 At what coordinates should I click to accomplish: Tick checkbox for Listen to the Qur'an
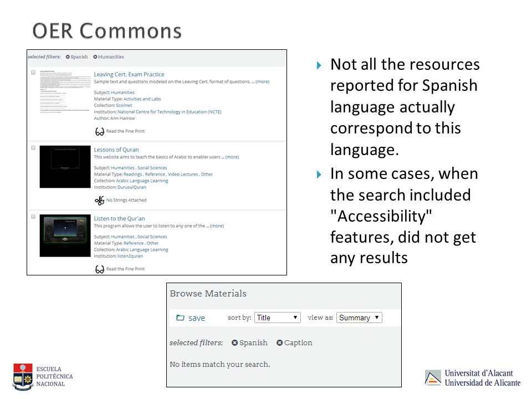(33, 217)
